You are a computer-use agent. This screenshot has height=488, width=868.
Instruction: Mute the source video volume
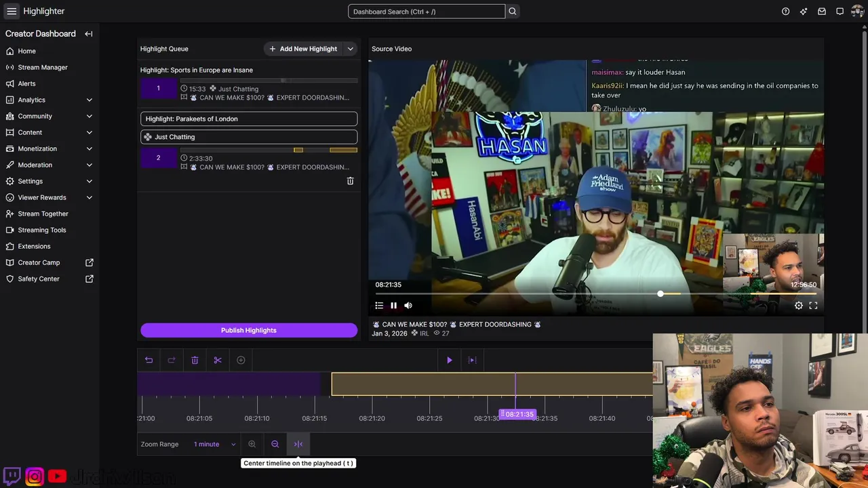point(408,306)
